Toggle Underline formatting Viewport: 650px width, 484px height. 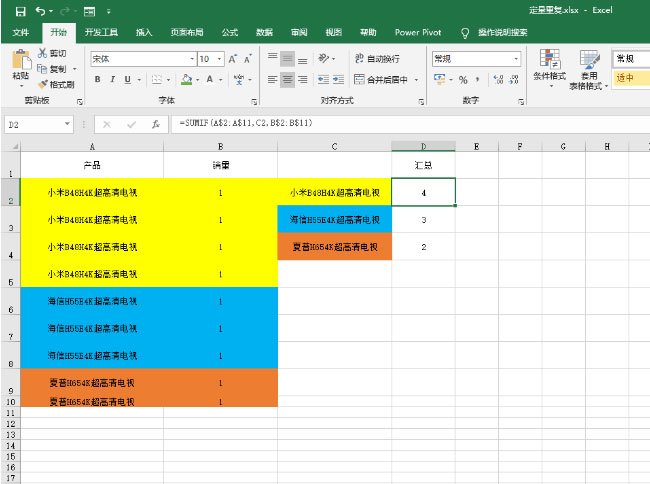(x=127, y=79)
